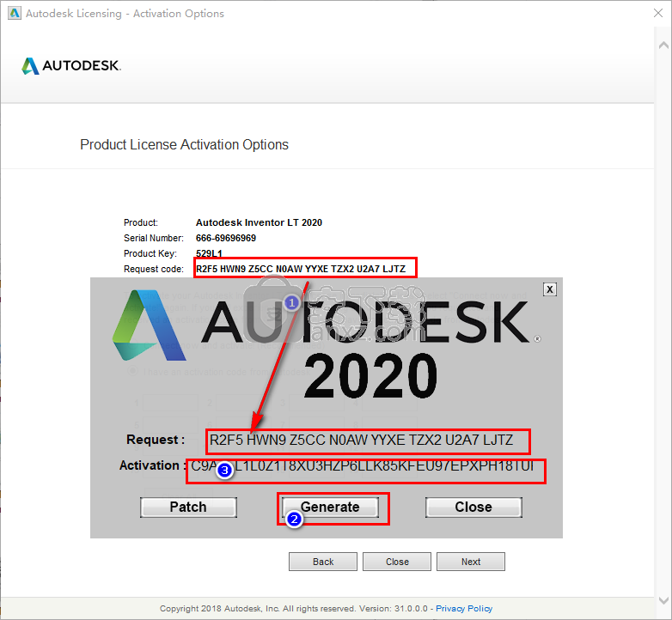Click the keygen Request input field
This screenshot has height=620, width=672.
(x=368, y=441)
